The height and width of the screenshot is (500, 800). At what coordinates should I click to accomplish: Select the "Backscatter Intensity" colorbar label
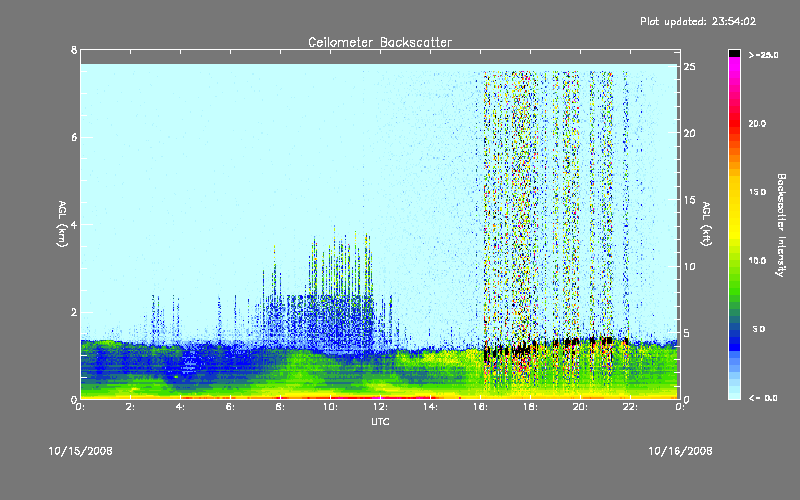tap(781, 225)
